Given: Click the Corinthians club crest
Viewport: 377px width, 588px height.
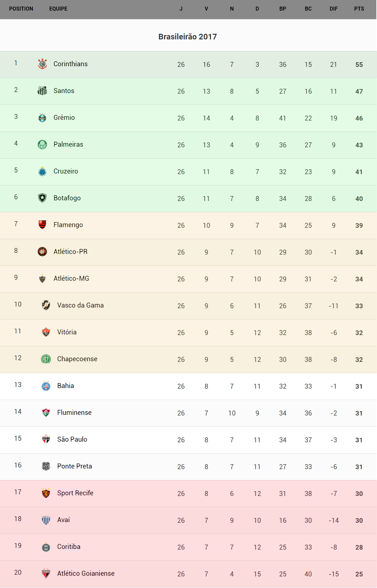Looking at the screenshot, I should pyautogui.click(x=42, y=64).
